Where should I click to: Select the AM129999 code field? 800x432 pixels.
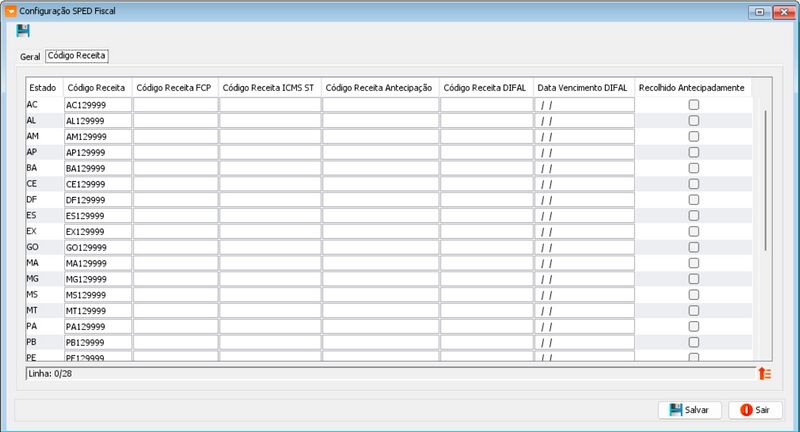(x=97, y=137)
